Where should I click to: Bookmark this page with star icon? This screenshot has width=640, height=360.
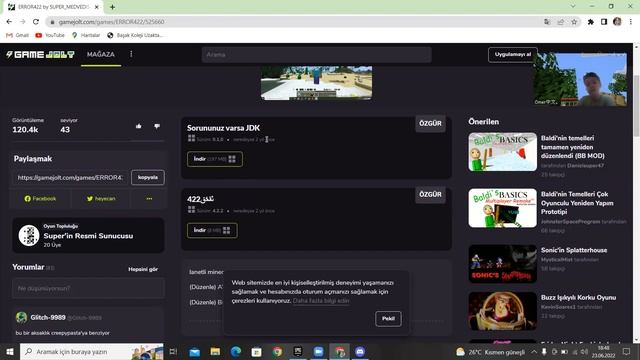click(574, 22)
